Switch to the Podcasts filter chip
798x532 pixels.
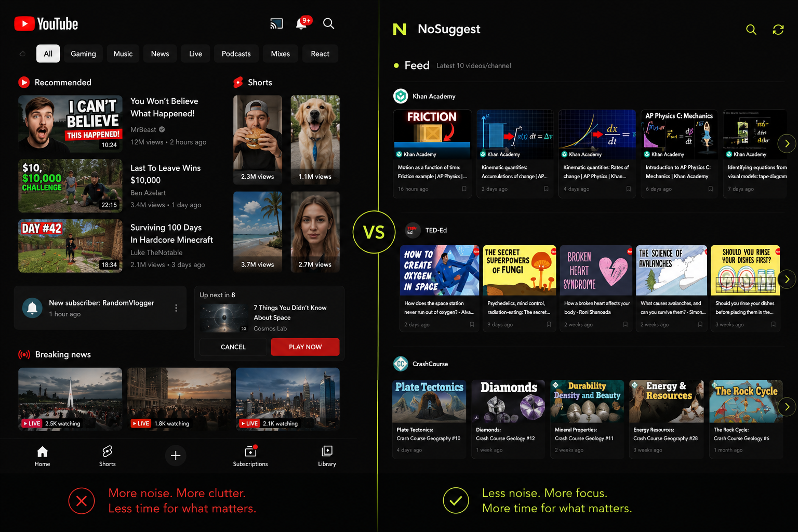[x=236, y=54]
